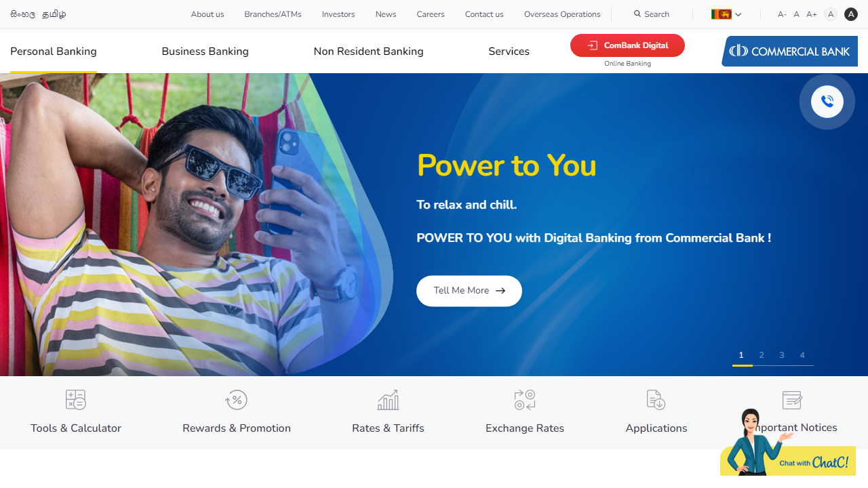Image resolution: width=868 pixels, height=488 pixels.
Task: Open the Non Resident Banking menu
Action: pos(369,52)
